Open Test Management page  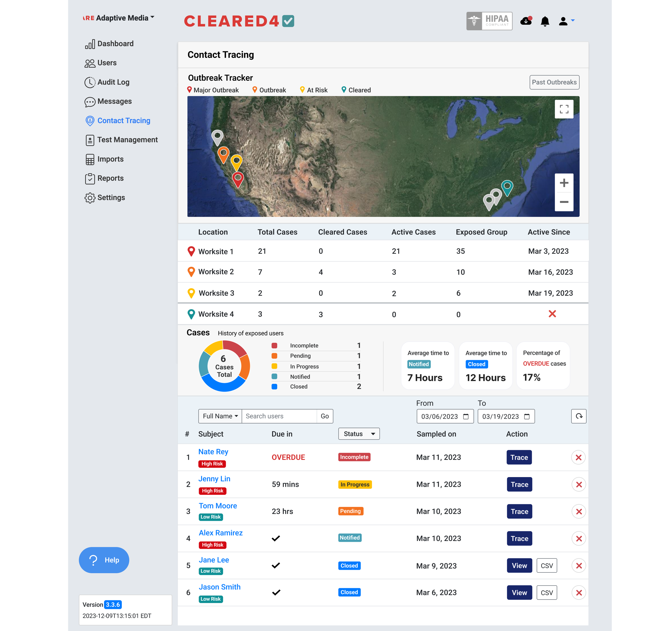121,140
